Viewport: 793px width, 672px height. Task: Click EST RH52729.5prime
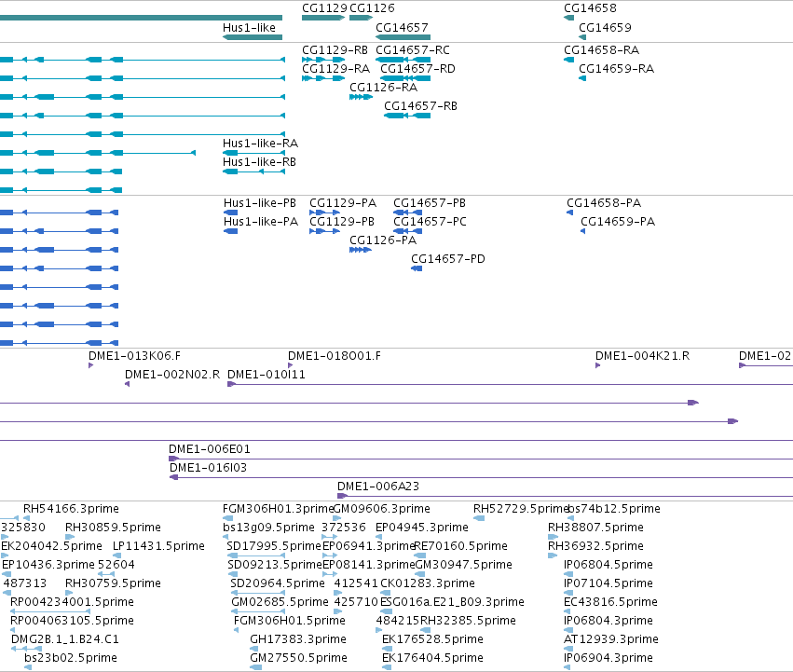click(x=479, y=518)
